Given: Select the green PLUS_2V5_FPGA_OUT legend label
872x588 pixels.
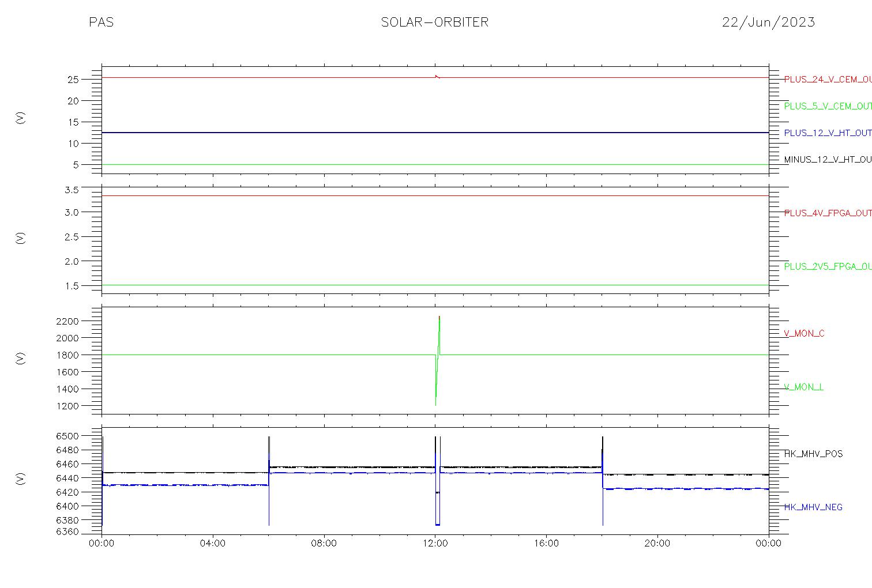Looking at the screenshot, I should [x=828, y=266].
